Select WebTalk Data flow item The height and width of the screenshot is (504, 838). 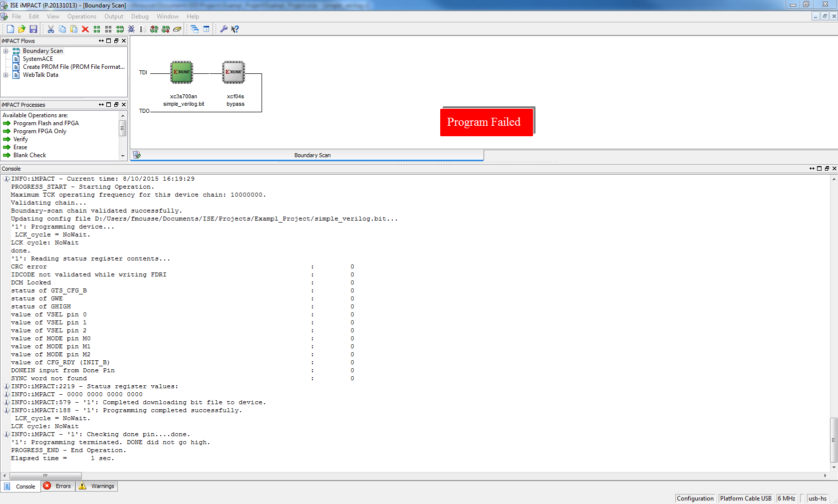[x=40, y=75]
